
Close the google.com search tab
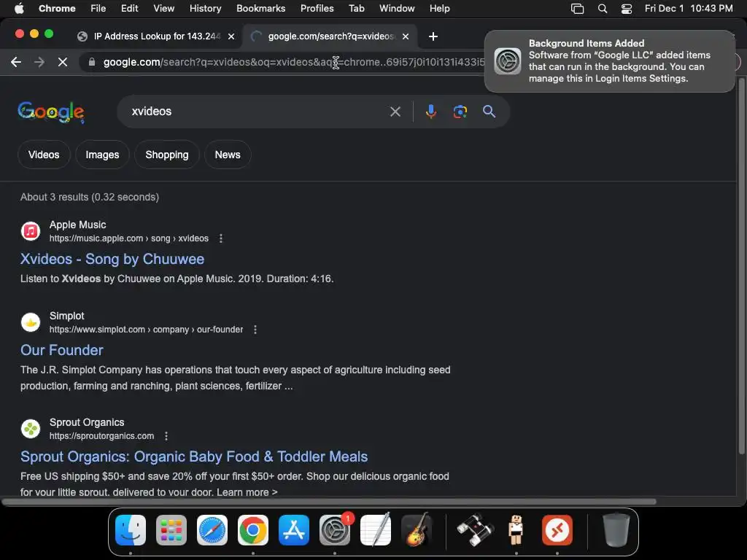coord(406,36)
